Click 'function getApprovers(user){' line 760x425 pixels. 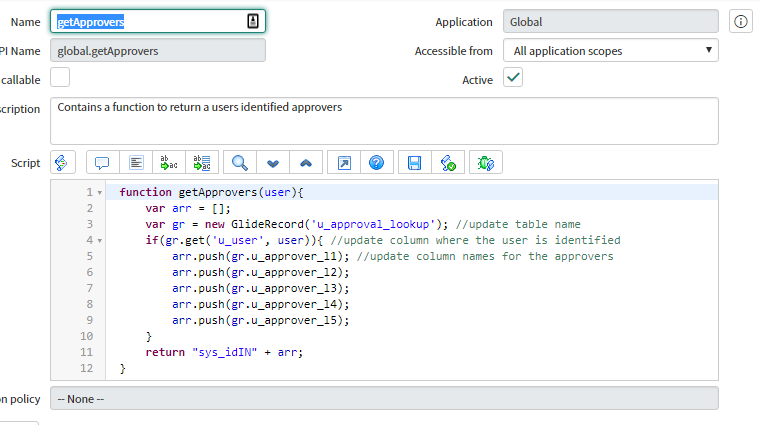point(211,192)
